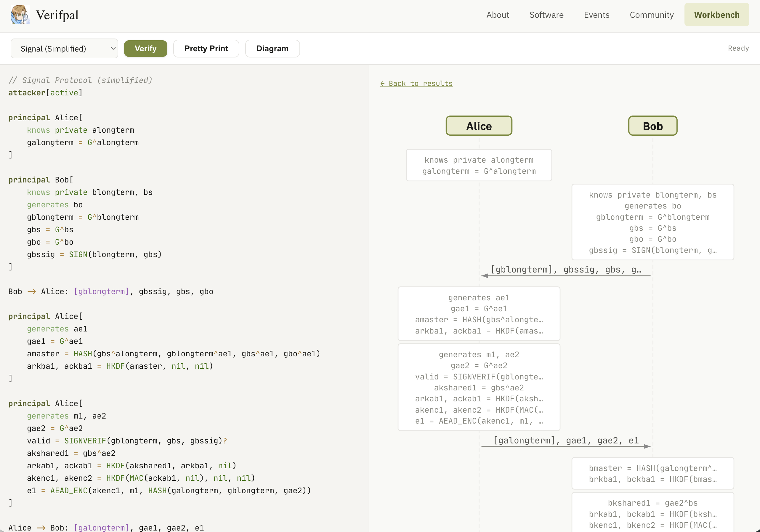Open the Signal (Simplified) example dropdown
This screenshot has height=532, width=760.
64,49
